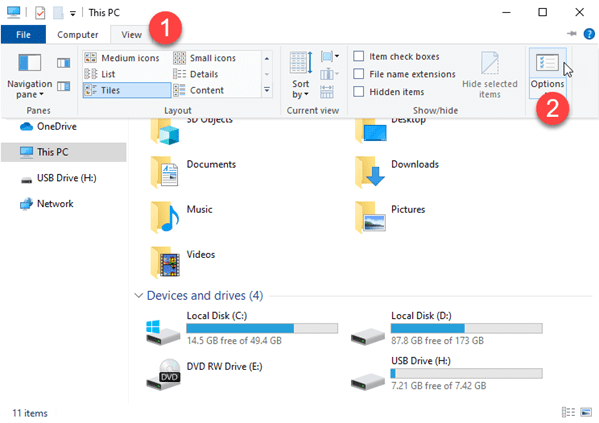Click 87.8 GB free of 173 GB text
This screenshot has height=423, width=599.
tap(437, 340)
